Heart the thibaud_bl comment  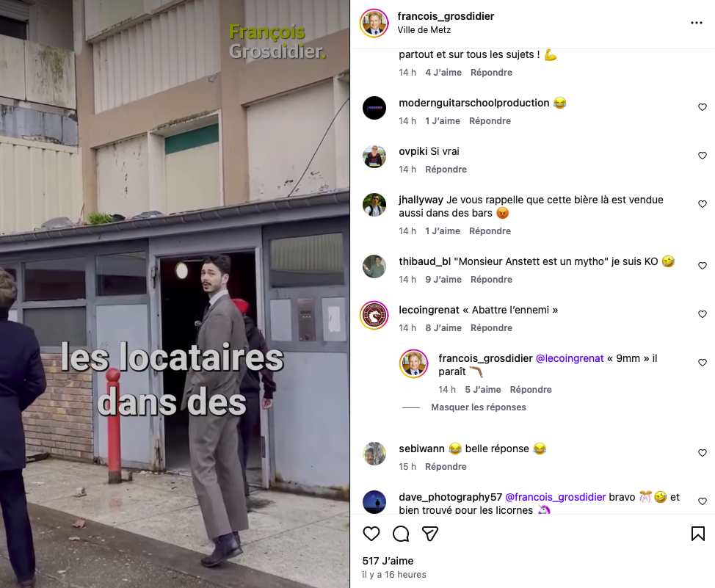coord(703,266)
